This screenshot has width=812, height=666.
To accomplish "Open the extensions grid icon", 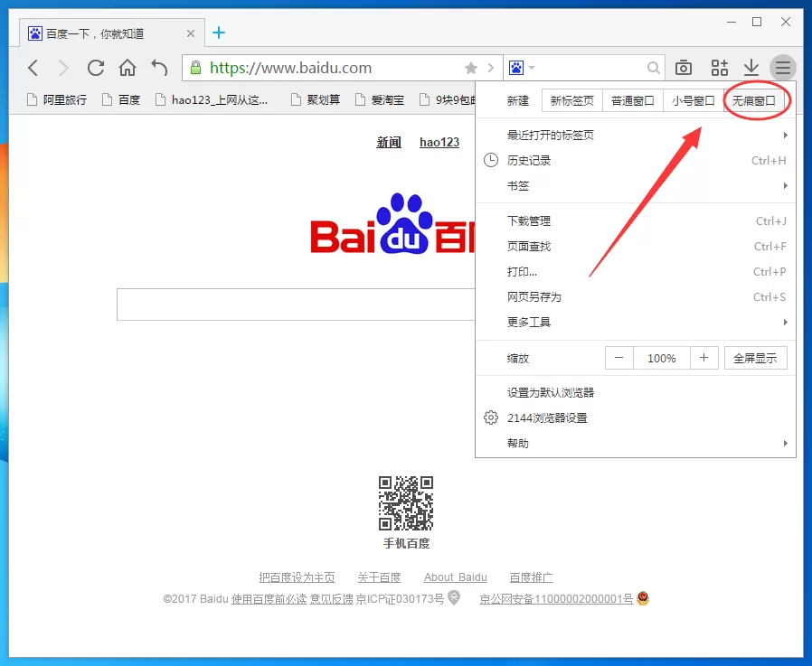I will click(719, 68).
